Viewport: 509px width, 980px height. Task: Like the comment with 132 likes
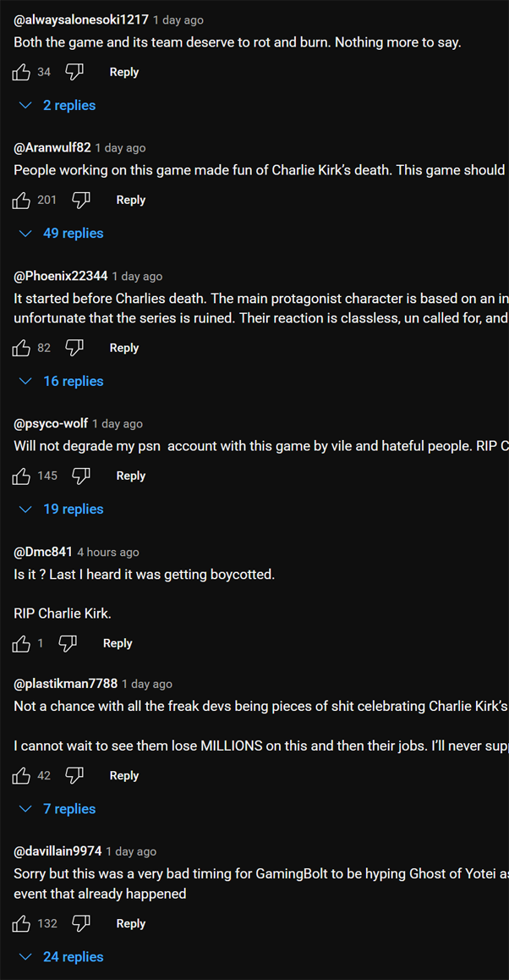click(x=21, y=924)
